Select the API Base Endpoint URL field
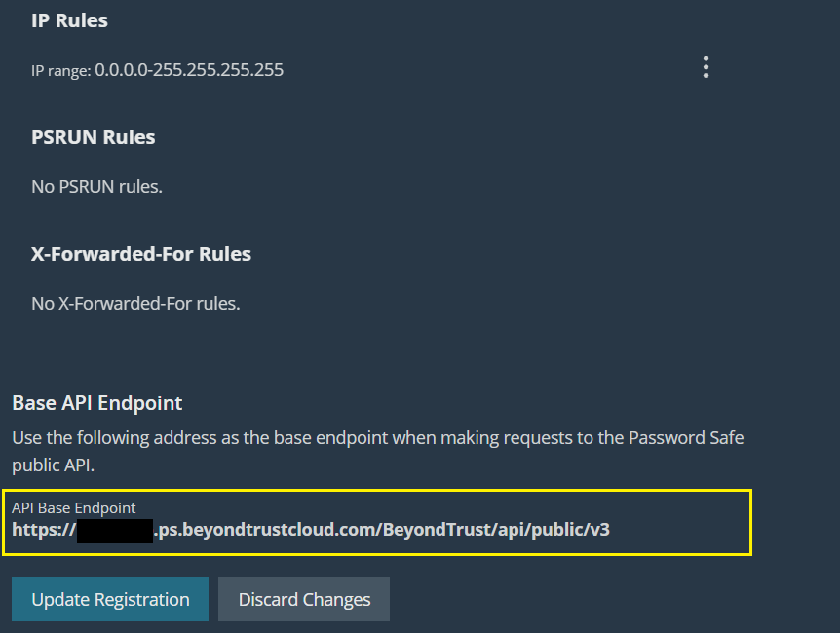The image size is (840, 633). (376, 522)
